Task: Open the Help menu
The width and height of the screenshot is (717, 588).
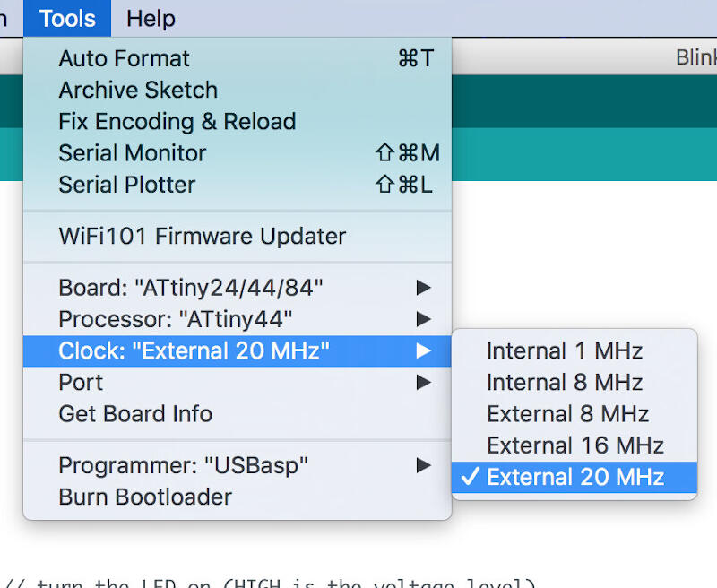Action: click(x=149, y=18)
